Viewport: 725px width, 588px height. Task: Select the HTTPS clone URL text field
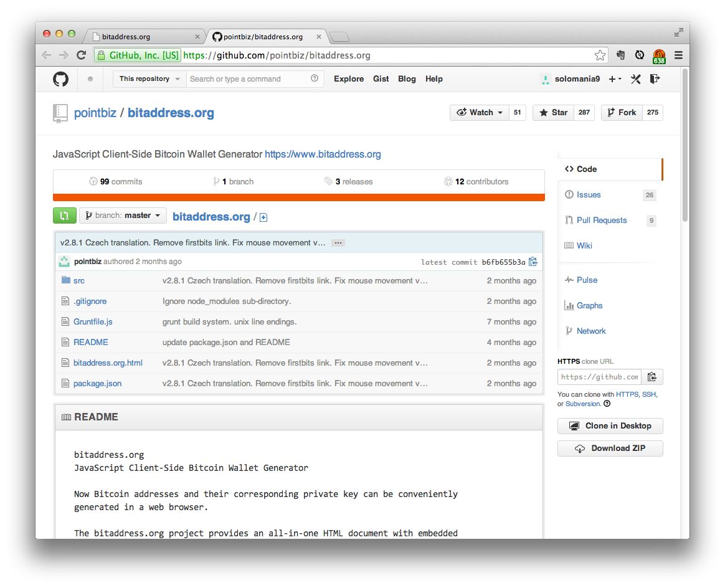tap(599, 377)
